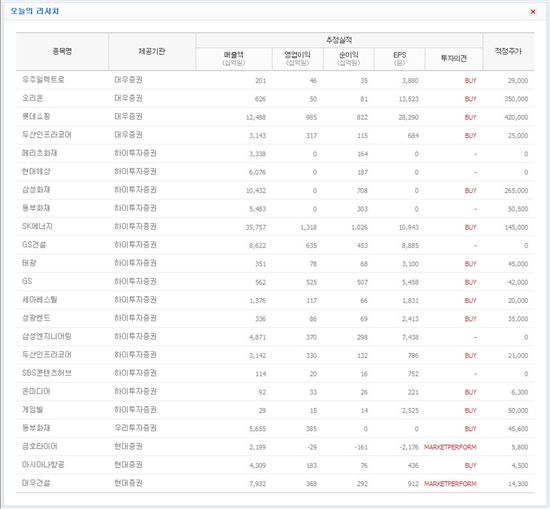Select the 롯데쇼핑 stock name

coord(36,116)
